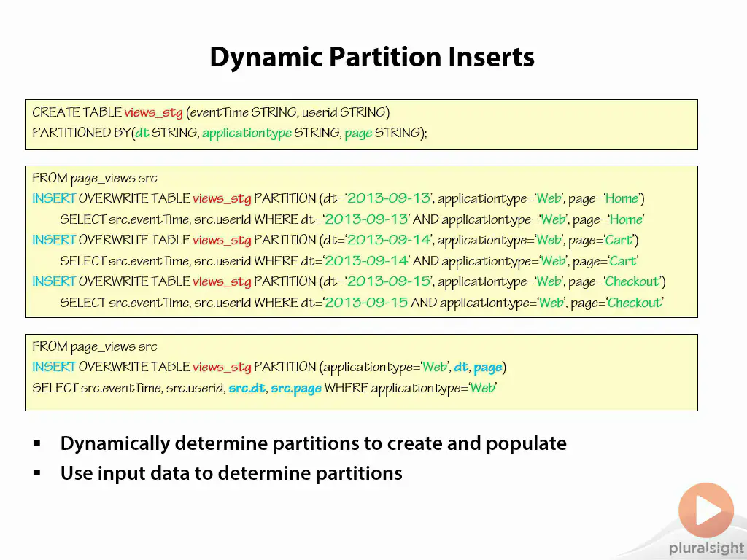Click the bullet "Use input data to determine partitions"
This screenshot has width=747, height=560.
point(231,473)
